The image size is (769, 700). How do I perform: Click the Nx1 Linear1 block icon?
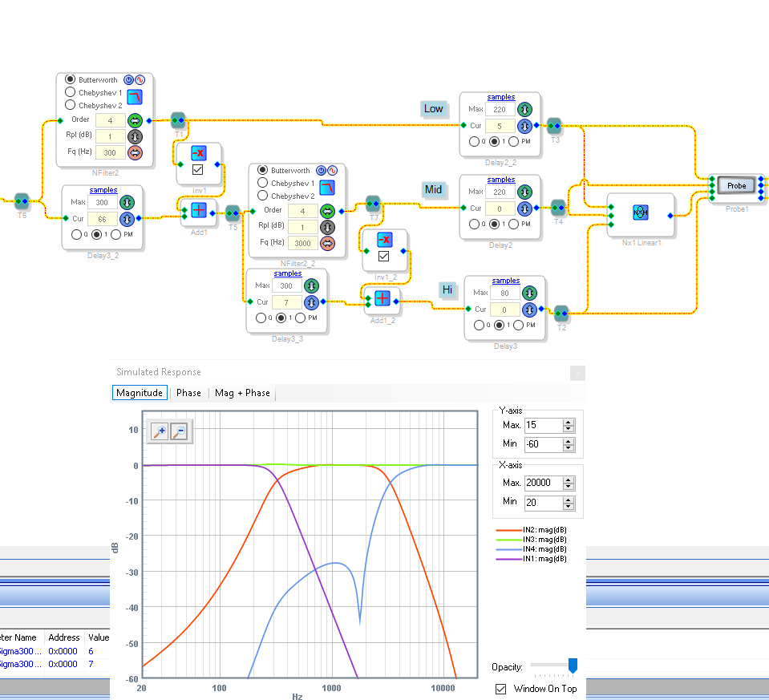click(640, 212)
